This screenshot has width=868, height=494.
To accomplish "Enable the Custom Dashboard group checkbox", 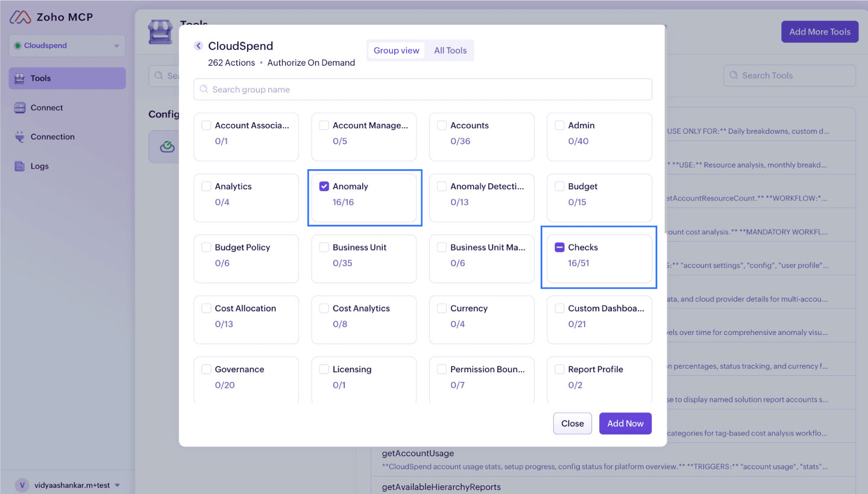I will [x=559, y=308].
